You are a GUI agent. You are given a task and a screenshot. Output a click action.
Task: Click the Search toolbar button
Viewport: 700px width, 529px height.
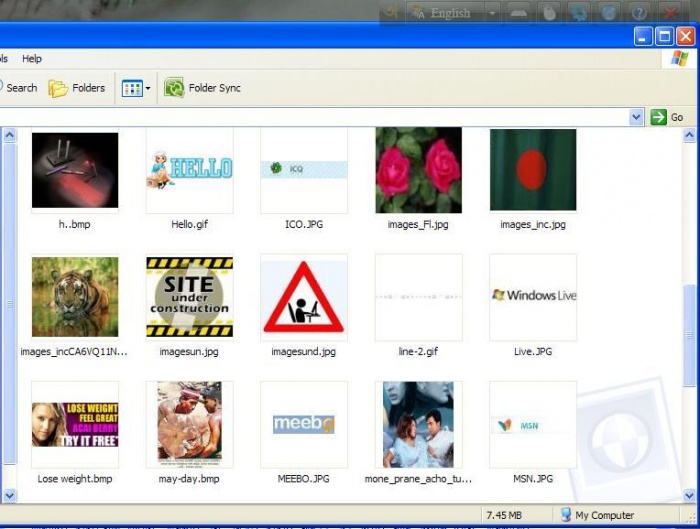18,87
